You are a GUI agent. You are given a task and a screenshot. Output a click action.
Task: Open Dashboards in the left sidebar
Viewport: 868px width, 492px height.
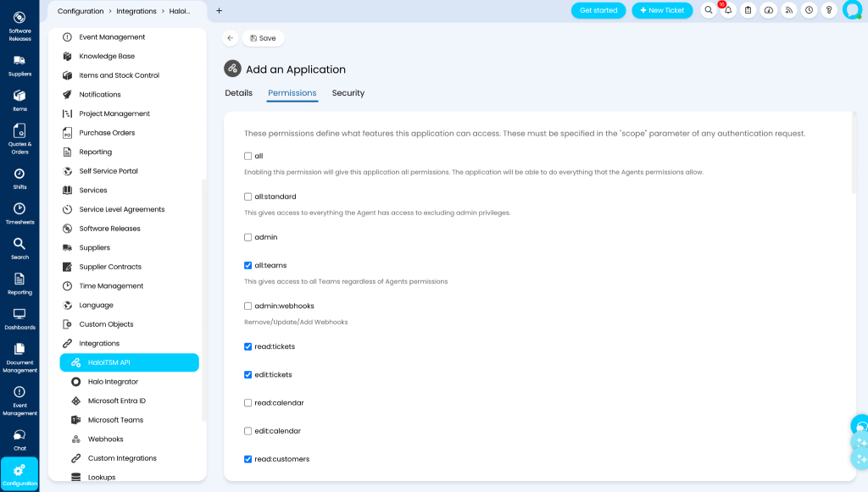tap(19, 319)
